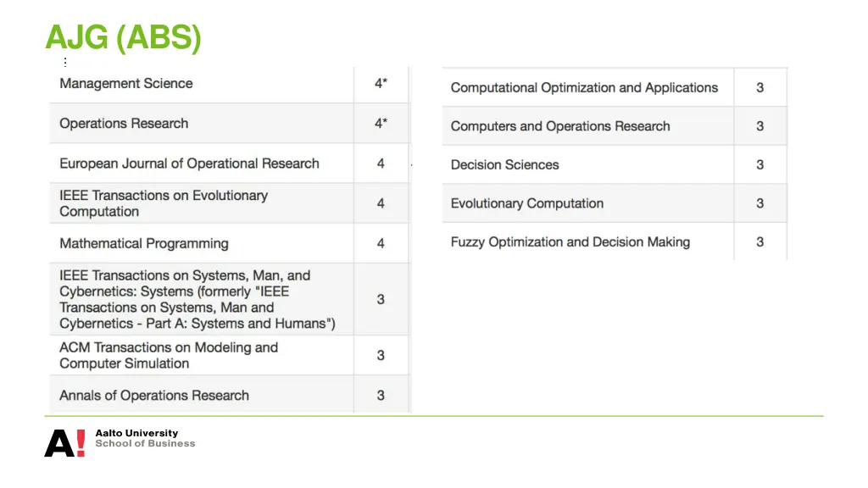Click the rating 3 beside Decision Sciences

pyautogui.click(x=760, y=165)
